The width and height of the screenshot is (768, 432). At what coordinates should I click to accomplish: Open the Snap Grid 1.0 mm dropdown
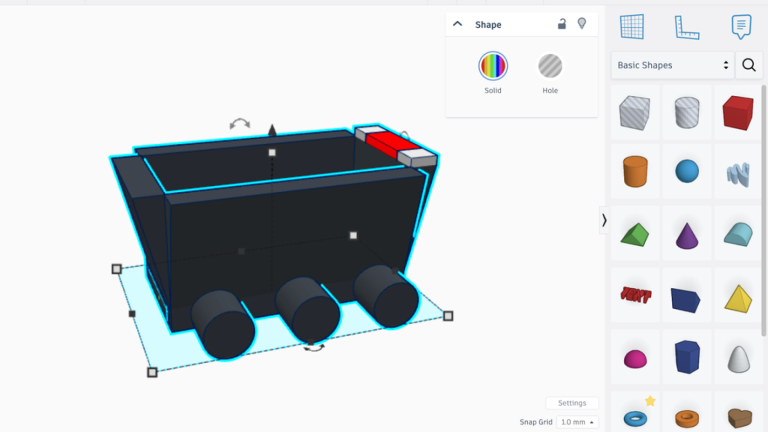578,422
